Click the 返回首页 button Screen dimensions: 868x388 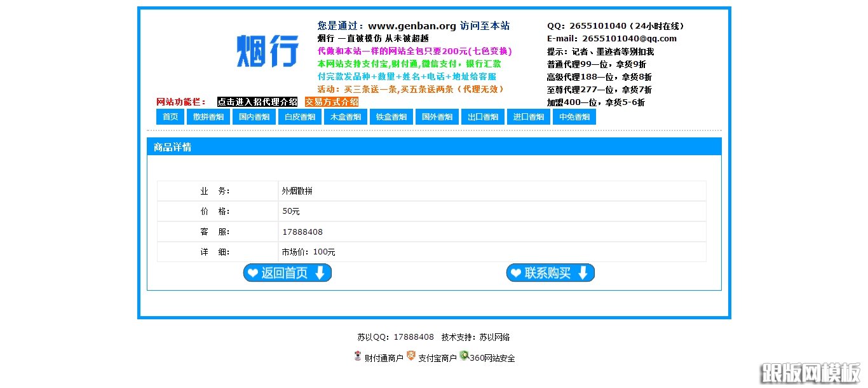(287, 272)
